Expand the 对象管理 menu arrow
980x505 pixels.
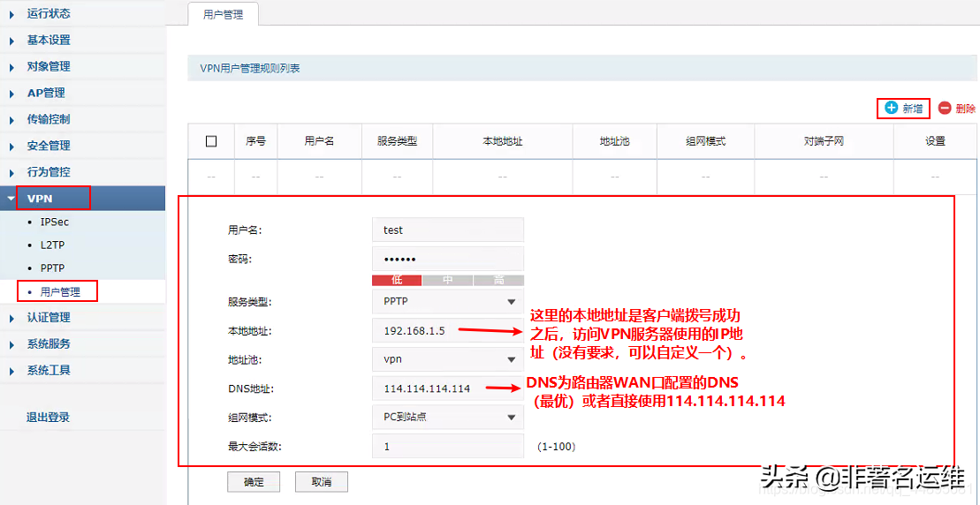[x=11, y=67]
